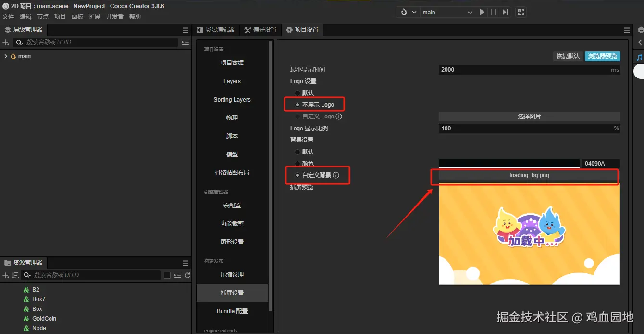Switch to the 项目设置 tab
This screenshot has width=644, height=334.
[x=302, y=30]
